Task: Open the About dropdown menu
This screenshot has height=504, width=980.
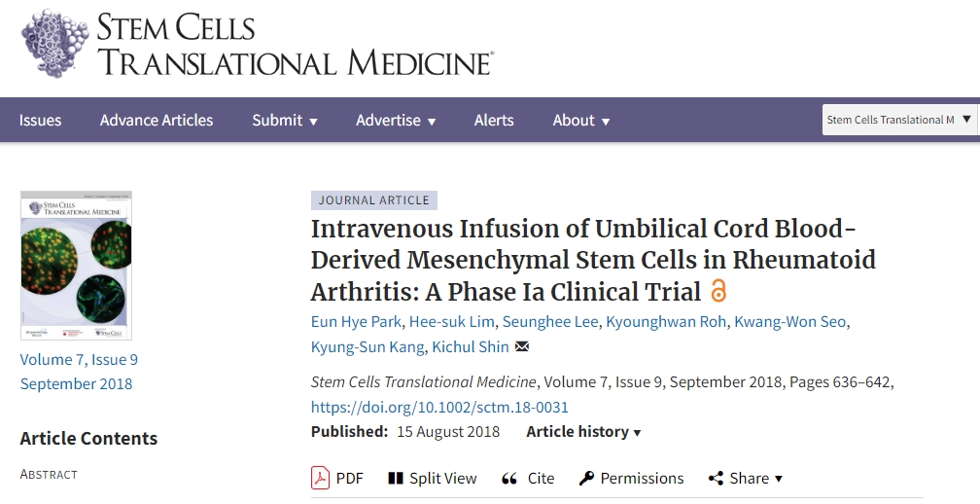Action: [x=581, y=121]
